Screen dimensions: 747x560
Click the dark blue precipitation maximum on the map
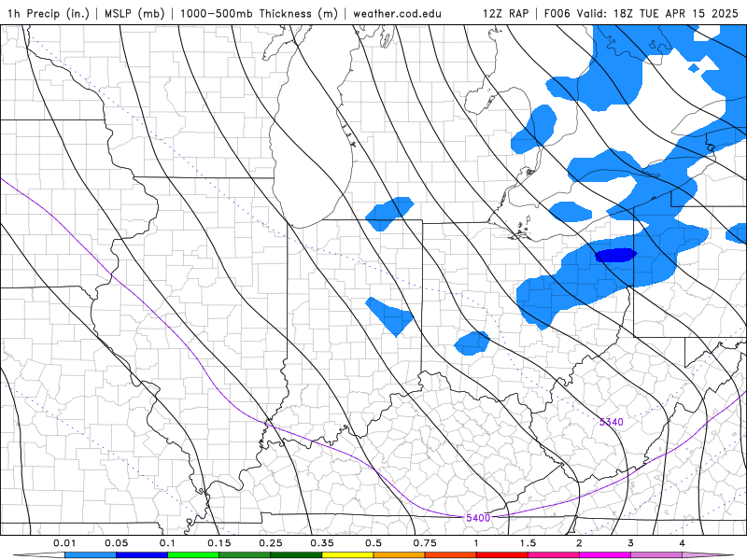tap(616, 255)
